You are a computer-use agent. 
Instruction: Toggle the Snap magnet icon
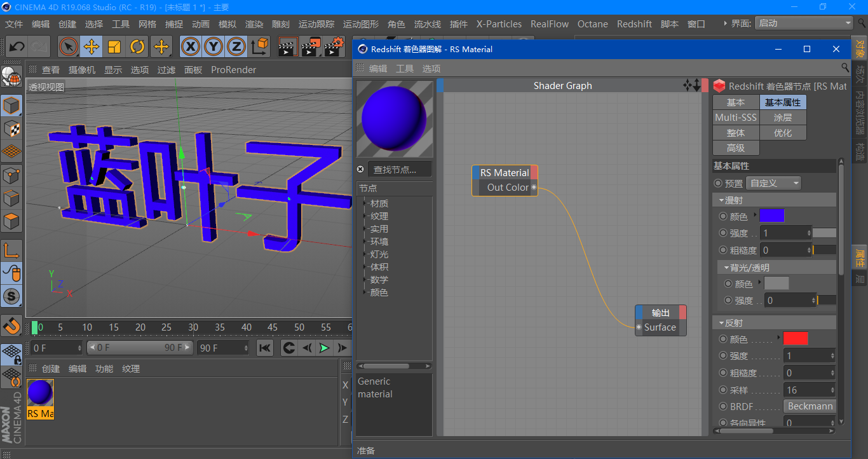point(11,325)
